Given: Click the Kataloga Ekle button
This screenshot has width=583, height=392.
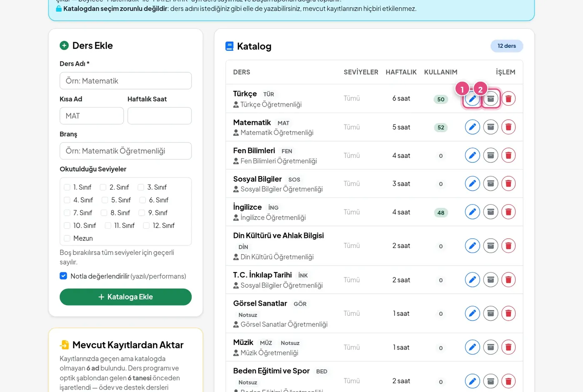Looking at the screenshot, I should click(126, 297).
